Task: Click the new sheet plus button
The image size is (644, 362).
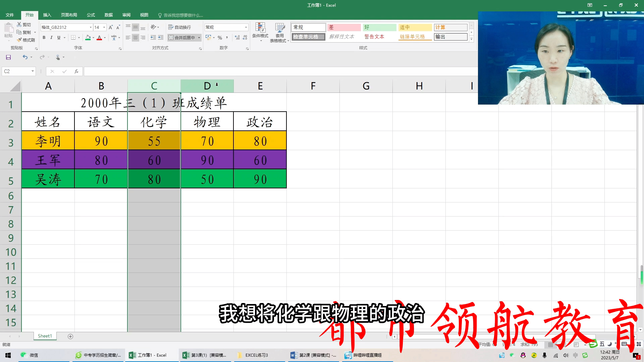Action: 70,336
